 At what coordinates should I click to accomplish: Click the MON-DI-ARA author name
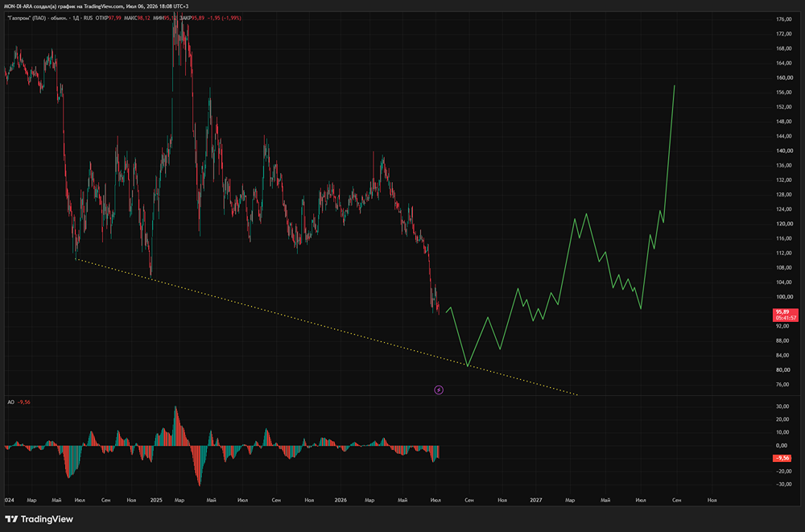pyautogui.click(x=18, y=6)
